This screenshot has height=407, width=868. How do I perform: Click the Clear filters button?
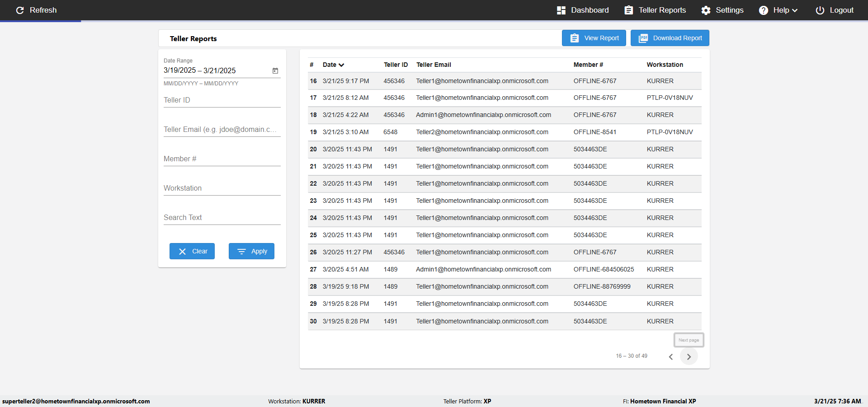192,251
